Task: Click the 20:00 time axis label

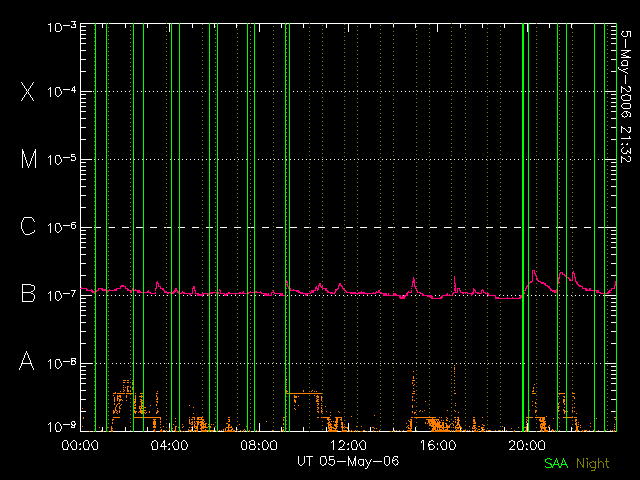Action: click(527, 445)
